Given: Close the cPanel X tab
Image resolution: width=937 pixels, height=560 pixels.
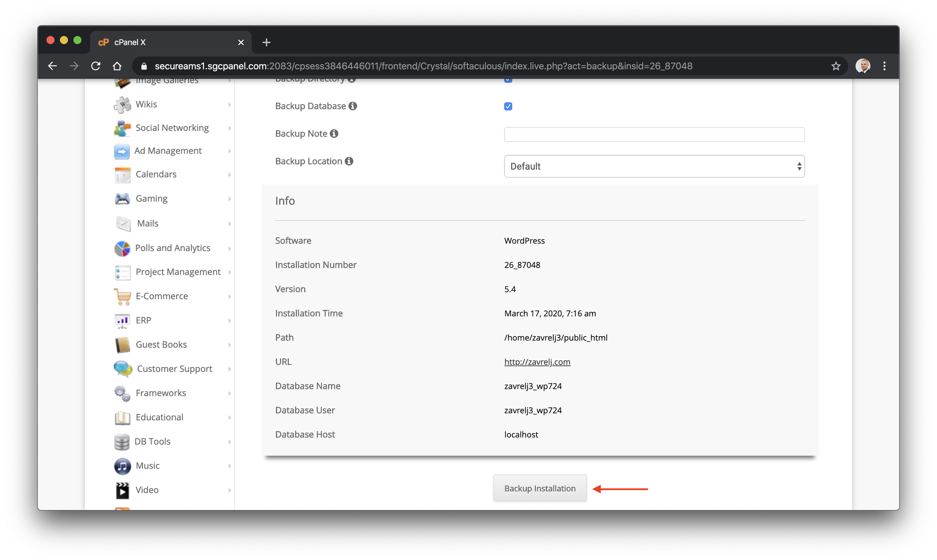Looking at the screenshot, I should (x=241, y=42).
